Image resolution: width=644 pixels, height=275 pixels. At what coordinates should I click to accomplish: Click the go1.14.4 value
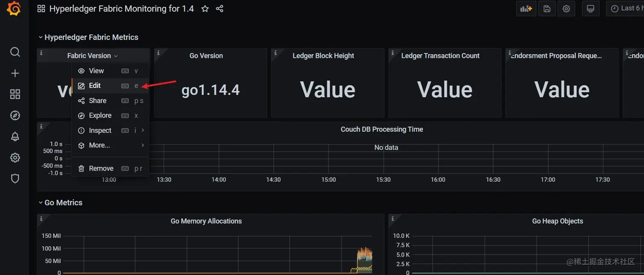point(210,90)
